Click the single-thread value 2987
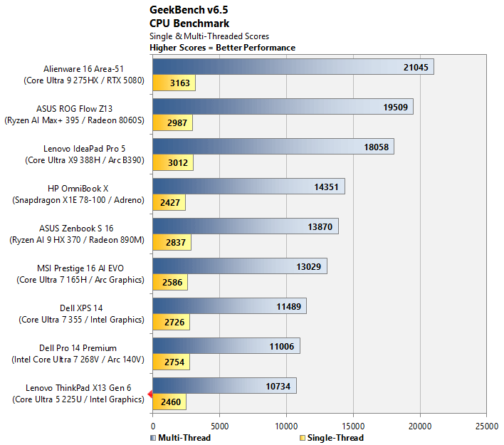Image resolution: width=504 pixels, height=445 pixels. tap(177, 123)
